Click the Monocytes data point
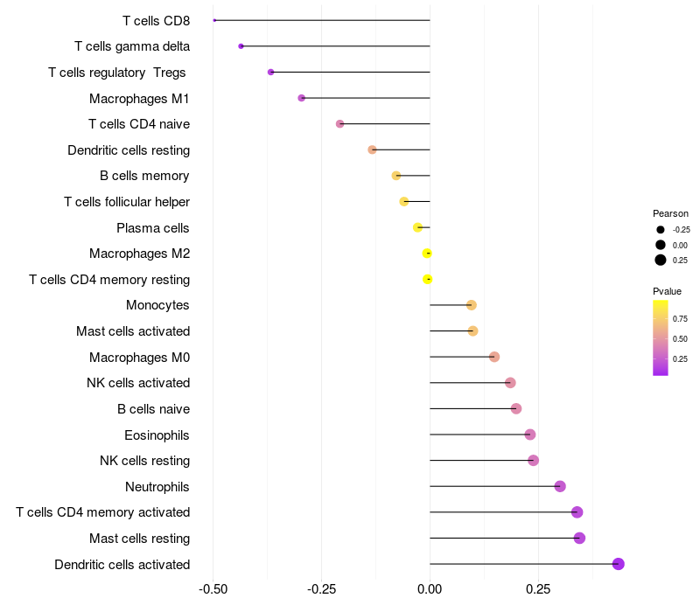The width and height of the screenshot is (700, 612). point(472,305)
